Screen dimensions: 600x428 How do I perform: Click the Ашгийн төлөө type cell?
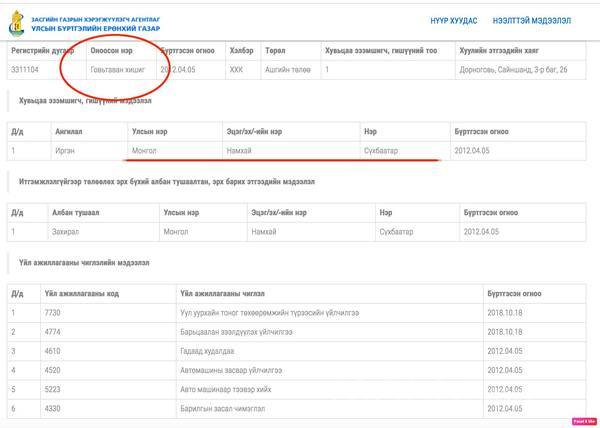click(287, 70)
